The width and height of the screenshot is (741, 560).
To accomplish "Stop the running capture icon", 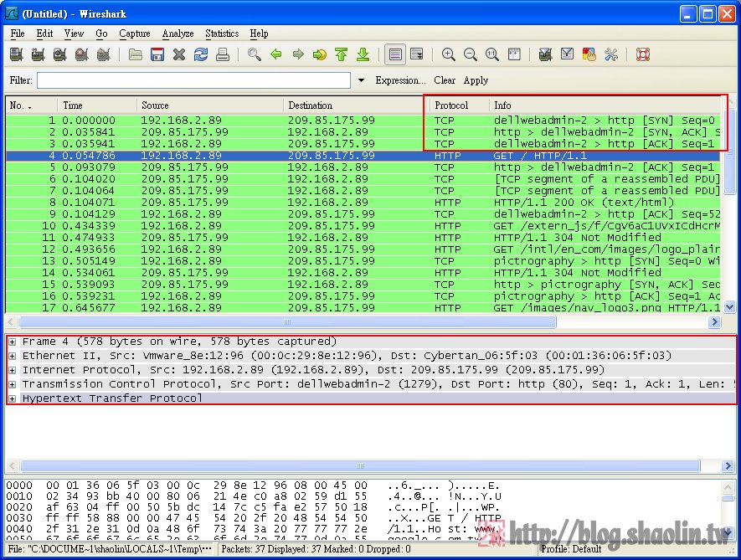I will (82, 54).
